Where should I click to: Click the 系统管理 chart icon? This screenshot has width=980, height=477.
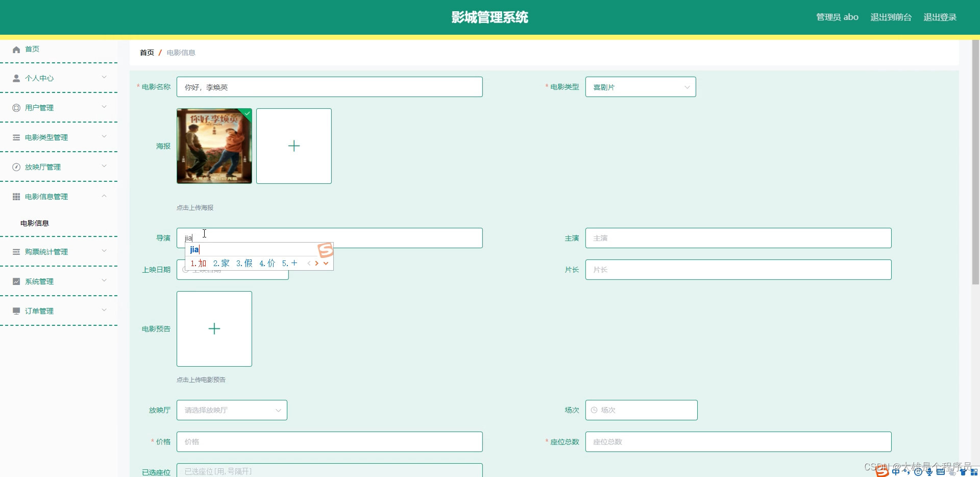(16, 281)
